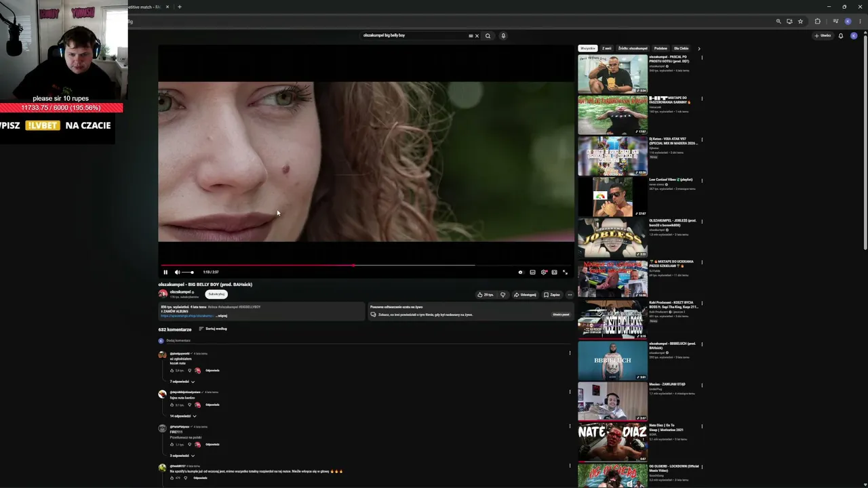This screenshot has width=868, height=488.
Task: Dislike the "kozak nuta" comment
Action: click(x=189, y=371)
